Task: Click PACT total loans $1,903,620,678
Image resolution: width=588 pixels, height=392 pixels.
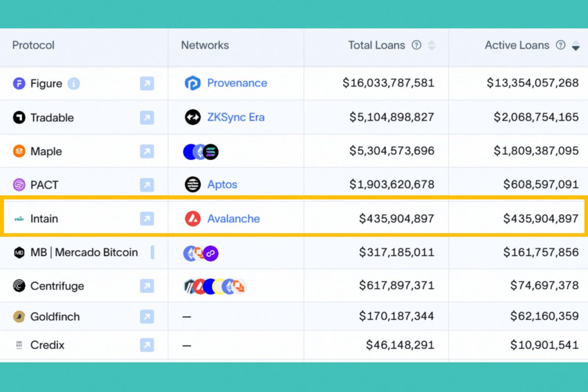Action: (x=392, y=185)
